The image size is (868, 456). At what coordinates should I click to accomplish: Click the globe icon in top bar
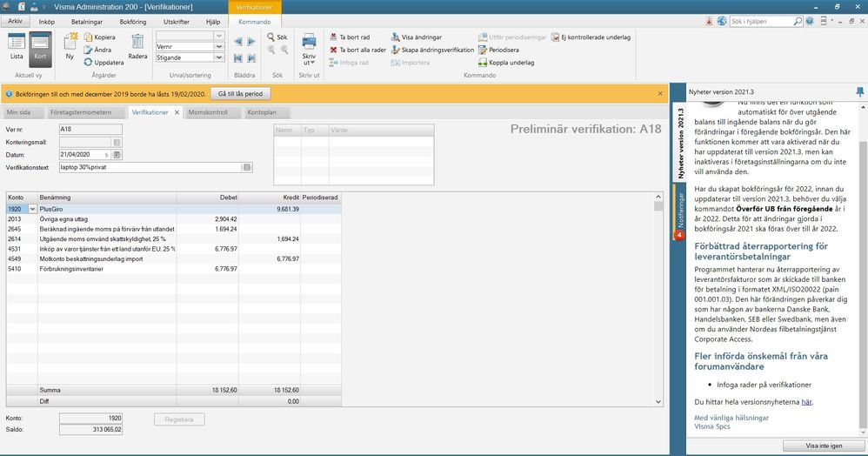click(722, 21)
